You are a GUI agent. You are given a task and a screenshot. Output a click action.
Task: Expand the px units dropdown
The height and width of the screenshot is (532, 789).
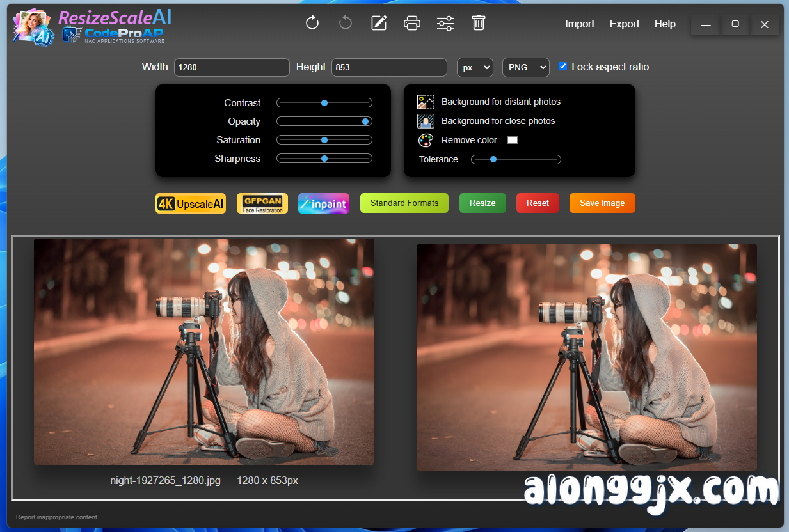tap(475, 67)
